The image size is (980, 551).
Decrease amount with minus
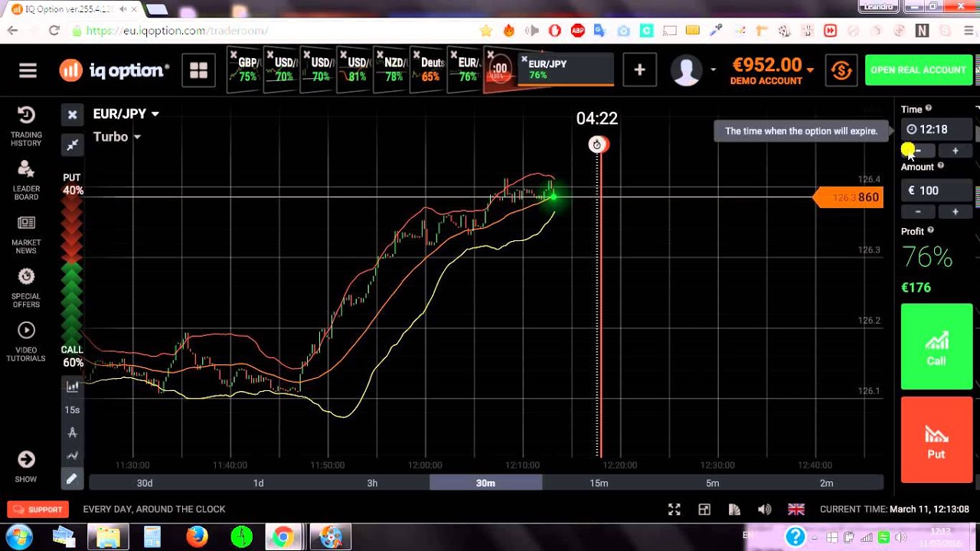[x=918, y=211]
